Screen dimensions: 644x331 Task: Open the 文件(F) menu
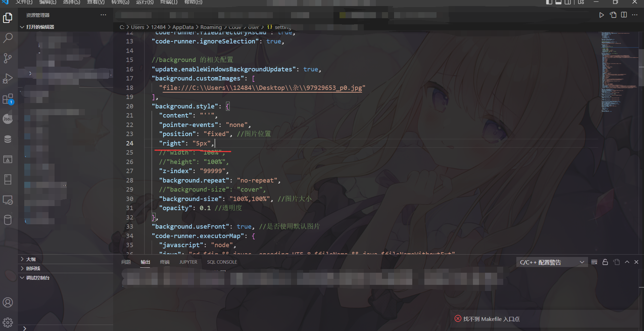coord(24,2)
